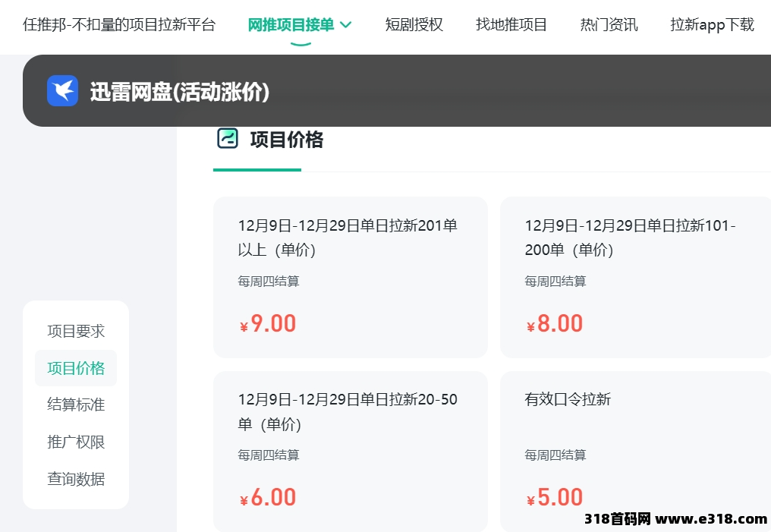Screen dimensions: 771x532
Task: Select the 20-50单 price card
Action: click(x=350, y=451)
